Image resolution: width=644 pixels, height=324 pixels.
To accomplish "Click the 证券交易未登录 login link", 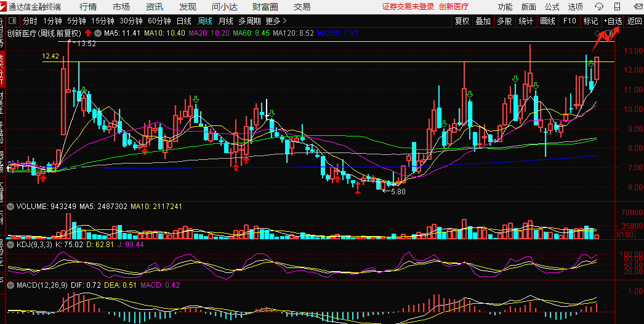I will click(408, 7).
